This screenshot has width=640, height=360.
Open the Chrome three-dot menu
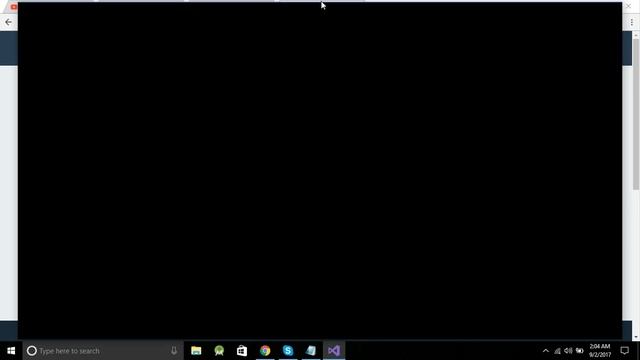click(x=631, y=22)
